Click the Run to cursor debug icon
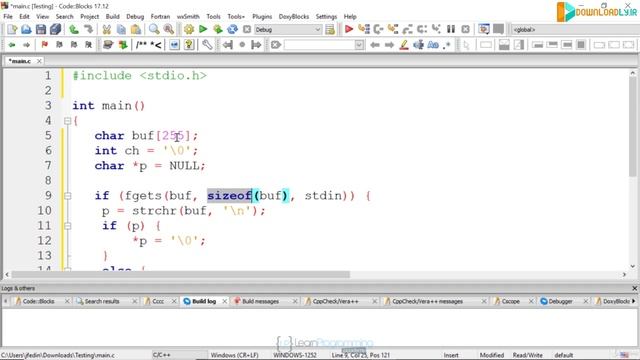640x360 pixels. 364,29
